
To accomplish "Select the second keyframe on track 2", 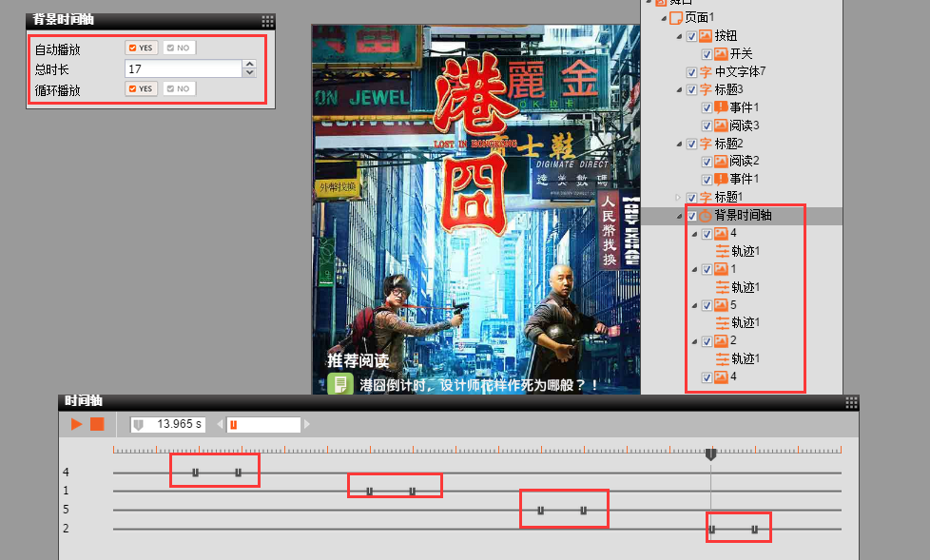I will (754, 530).
